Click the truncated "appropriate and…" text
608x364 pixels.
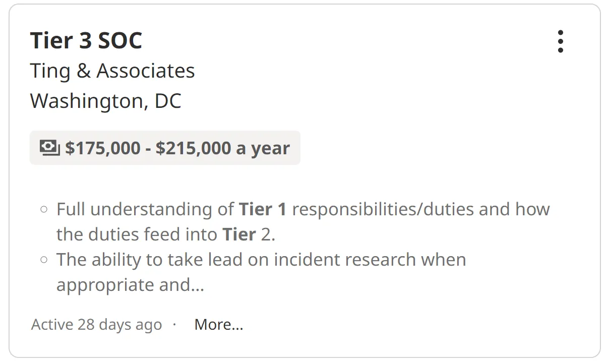pos(130,285)
